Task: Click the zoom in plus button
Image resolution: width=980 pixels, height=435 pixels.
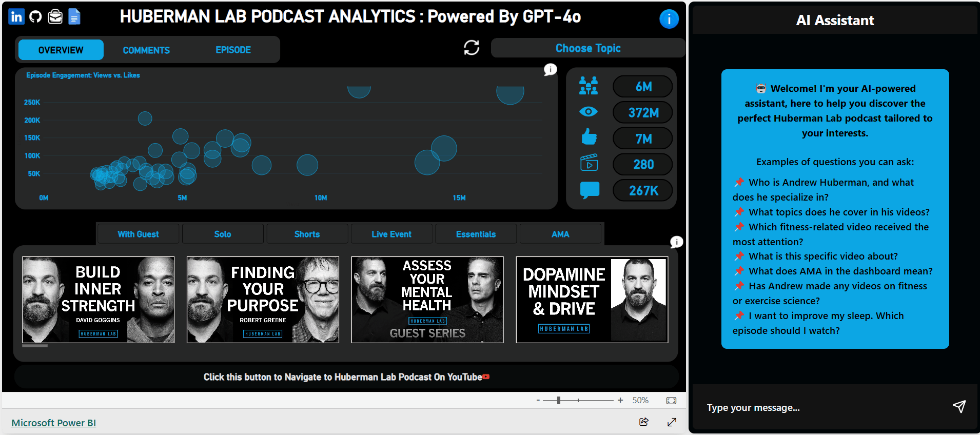Action: point(620,400)
